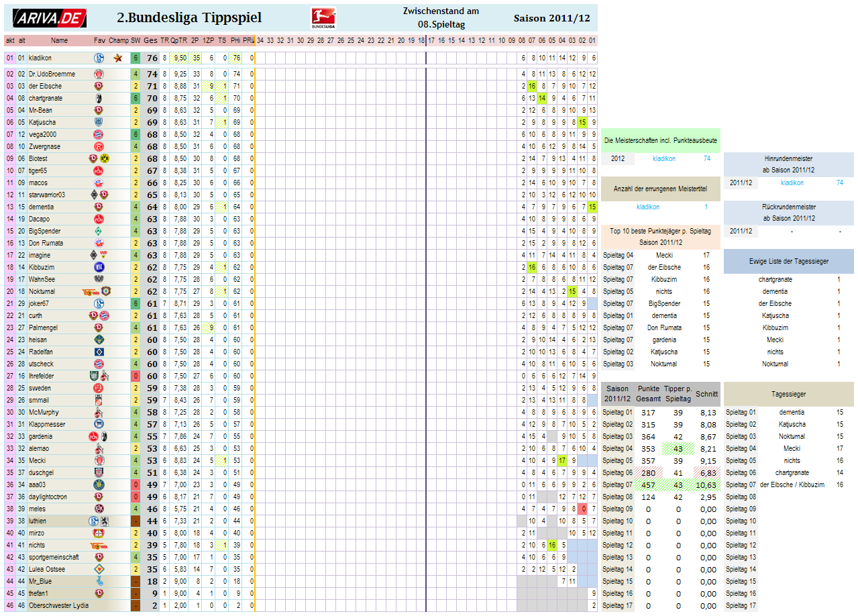This screenshot has height=616, width=858.
Task: Click the champion star icon next to kladikon
Action: 118,58
